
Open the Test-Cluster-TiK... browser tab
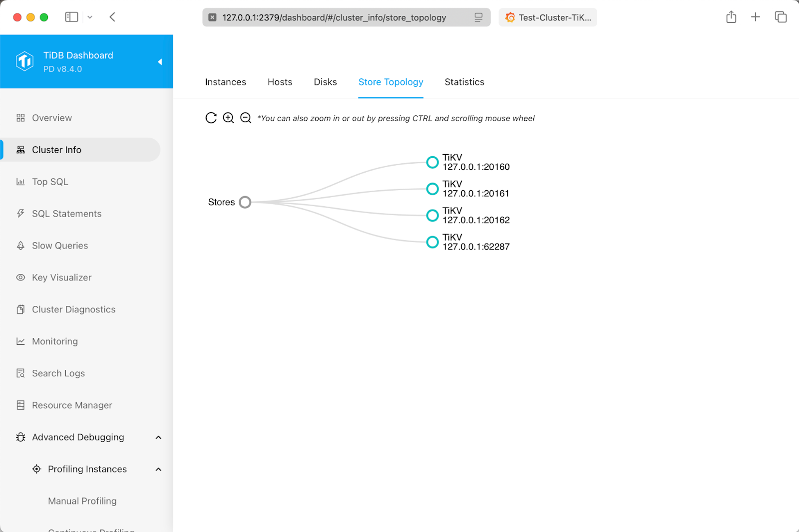(548, 17)
